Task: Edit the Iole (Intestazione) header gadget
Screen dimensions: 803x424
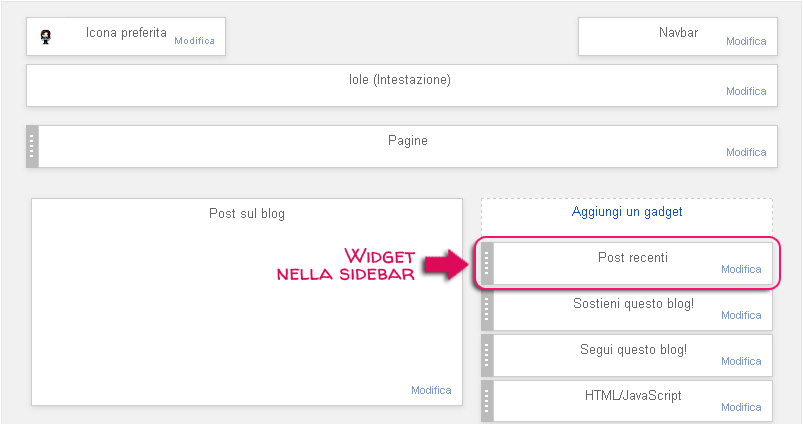Action: coord(746,91)
